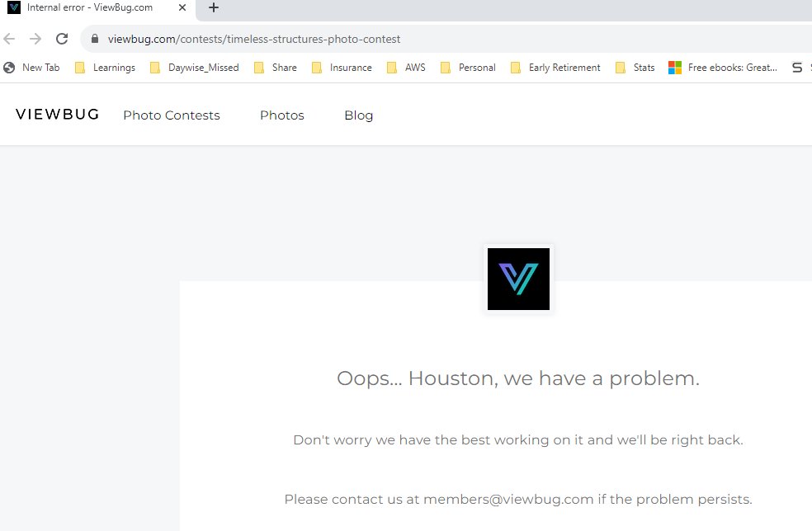Screen dimensions: 812x531
Task: Expand the Personal bookmark folder
Action: point(477,68)
